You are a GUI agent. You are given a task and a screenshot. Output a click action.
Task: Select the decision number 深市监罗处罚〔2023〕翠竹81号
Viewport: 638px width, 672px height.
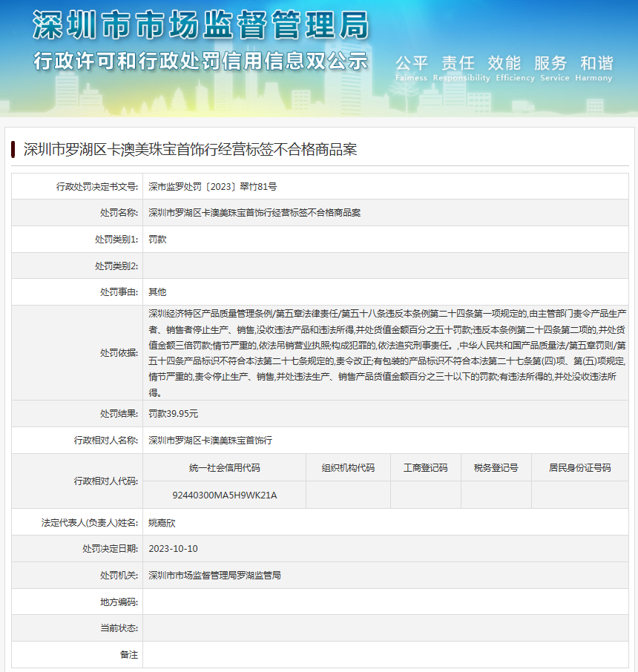212,186
